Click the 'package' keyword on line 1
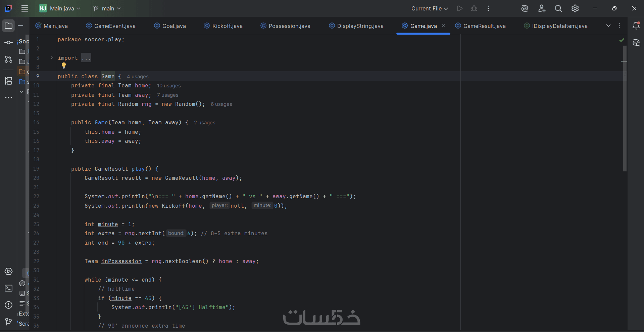644x332 pixels. coord(69,40)
